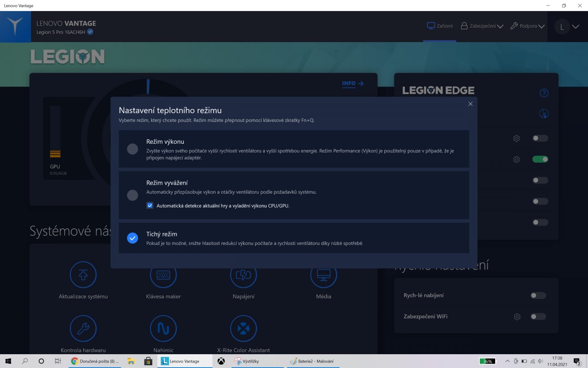
Task: Select the Režim vyvážení radio button
Action: (x=132, y=195)
